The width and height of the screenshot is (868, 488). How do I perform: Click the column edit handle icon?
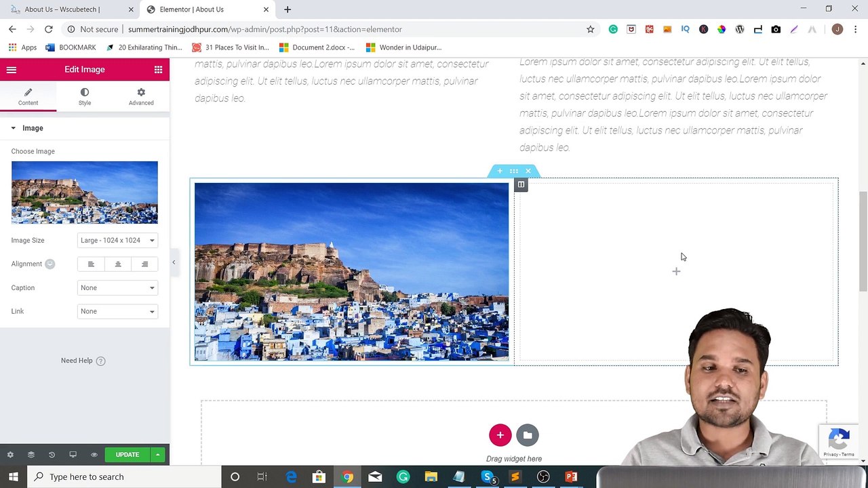point(521,184)
